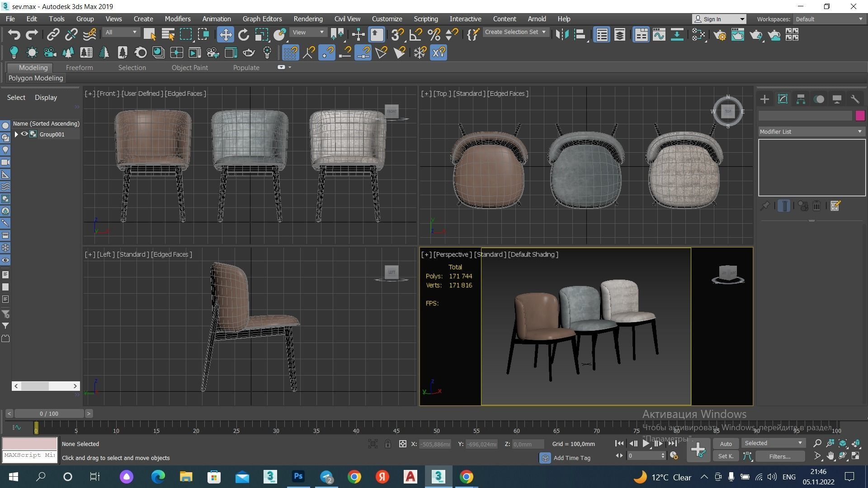Click the pink object color swatch

[x=860, y=116]
